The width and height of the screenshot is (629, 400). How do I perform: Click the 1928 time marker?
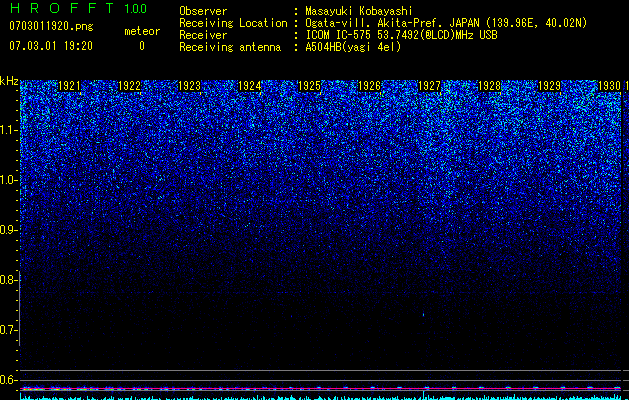(x=490, y=86)
